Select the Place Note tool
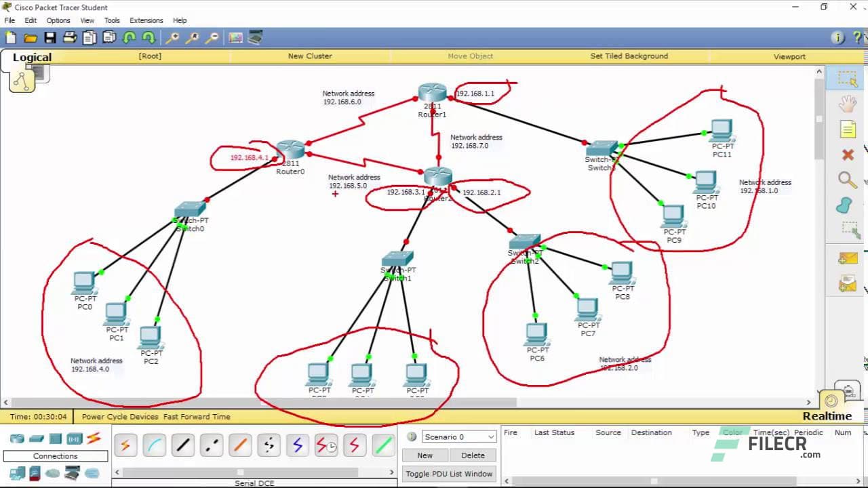Screen dimensions: 868x488 [848, 129]
